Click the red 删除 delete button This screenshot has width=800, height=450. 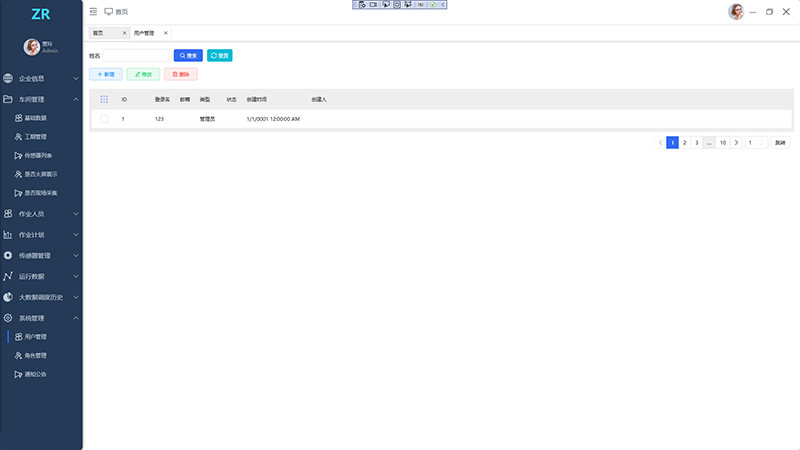click(181, 74)
